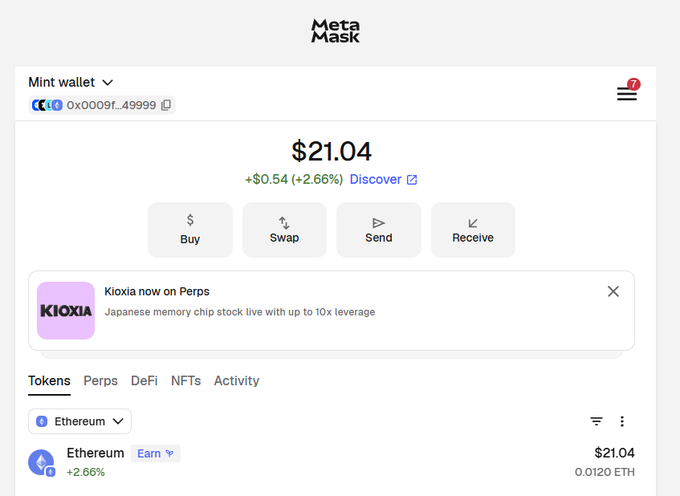The image size is (680, 496).
Task: Open the KIOXIA promo thumbnail
Action: pyautogui.click(x=66, y=310)
